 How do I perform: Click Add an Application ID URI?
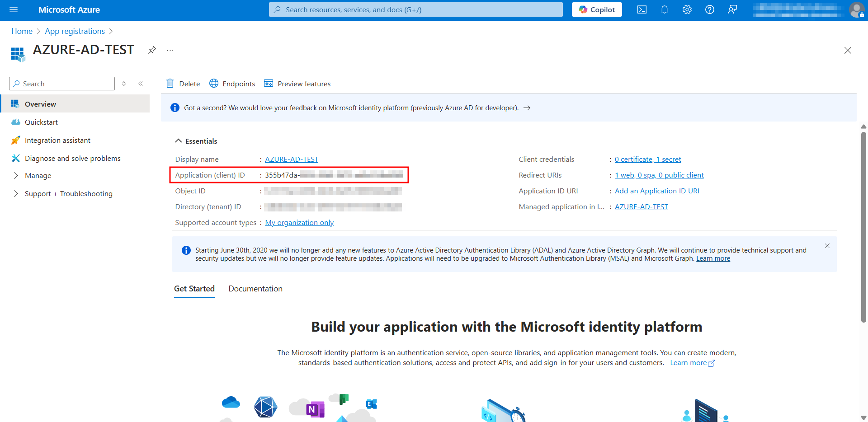coord(657,191)
